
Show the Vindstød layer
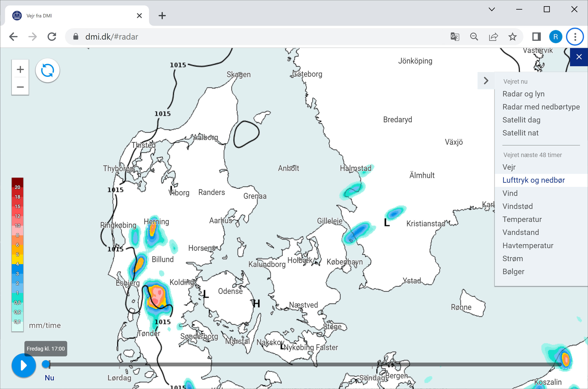point(517,206)
